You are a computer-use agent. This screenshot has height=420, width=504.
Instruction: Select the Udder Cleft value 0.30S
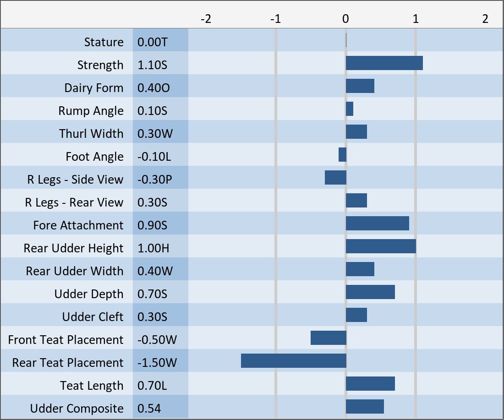click(153, 317)
